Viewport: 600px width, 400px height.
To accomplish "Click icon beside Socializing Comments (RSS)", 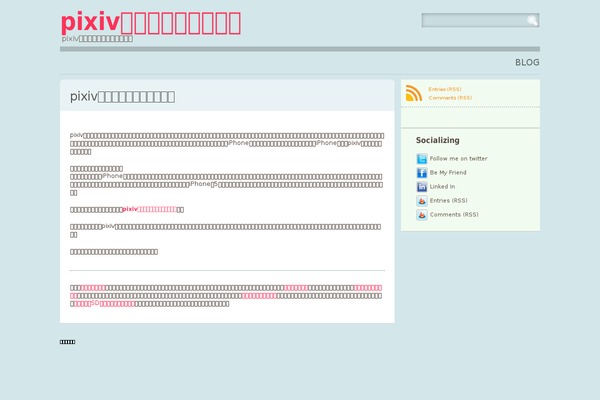I will (422, 215).
